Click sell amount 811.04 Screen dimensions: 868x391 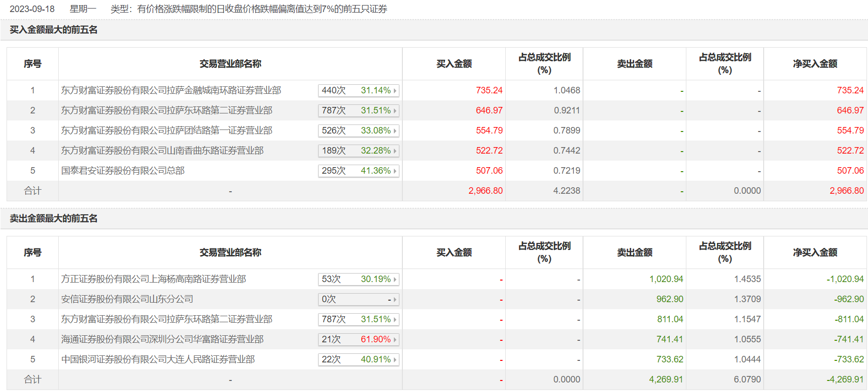(x=670, y=319)
